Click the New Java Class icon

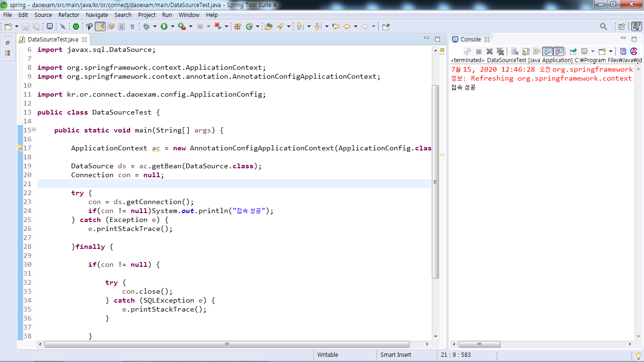click(249, 27)
